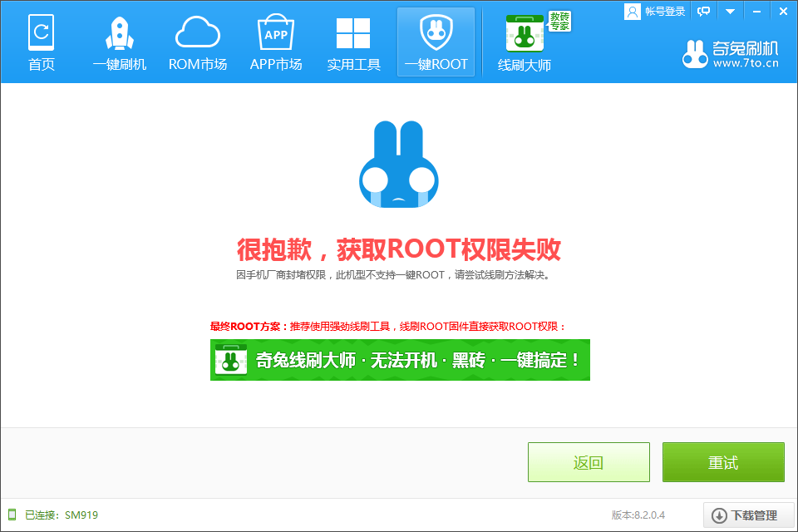Click the 版本:8.2.0.4 version text
798x532 pixels.
tap(638, 515)
